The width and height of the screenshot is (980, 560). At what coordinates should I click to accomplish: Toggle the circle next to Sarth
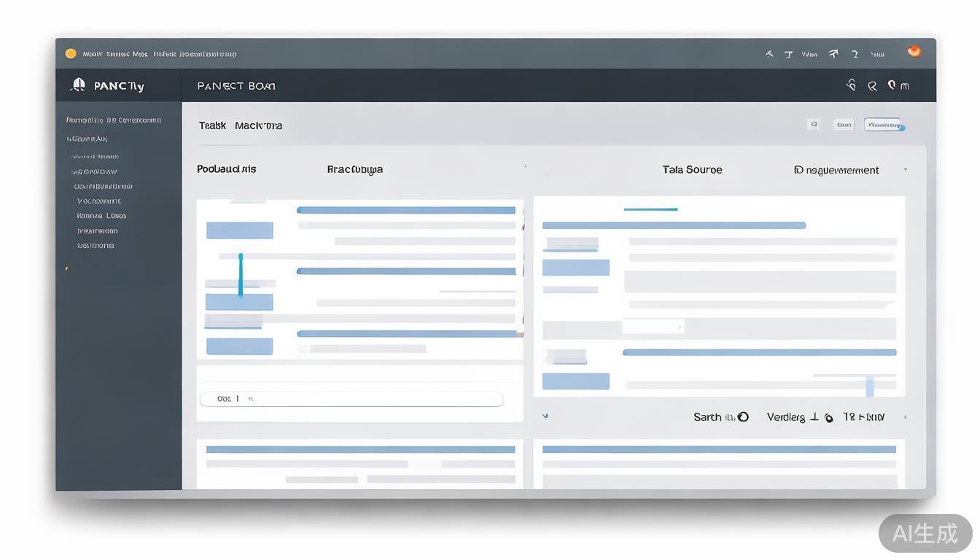(x=743, y=417)
